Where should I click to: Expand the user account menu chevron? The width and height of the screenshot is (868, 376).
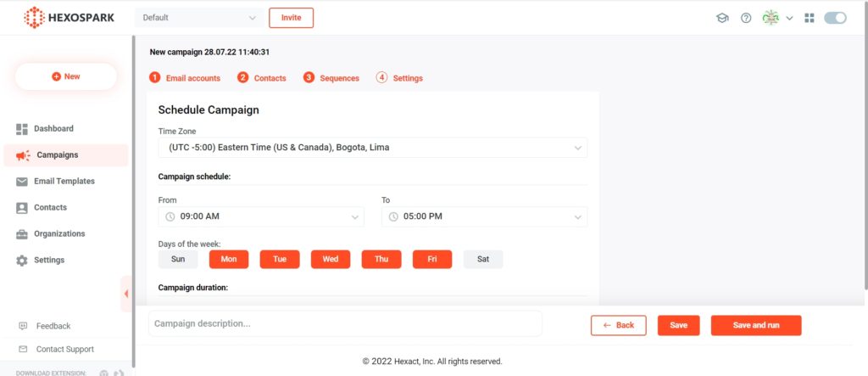[x=789, y=18]
